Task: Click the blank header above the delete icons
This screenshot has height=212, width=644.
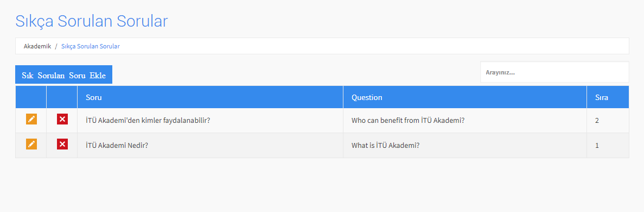Action: tap(62, 97)
